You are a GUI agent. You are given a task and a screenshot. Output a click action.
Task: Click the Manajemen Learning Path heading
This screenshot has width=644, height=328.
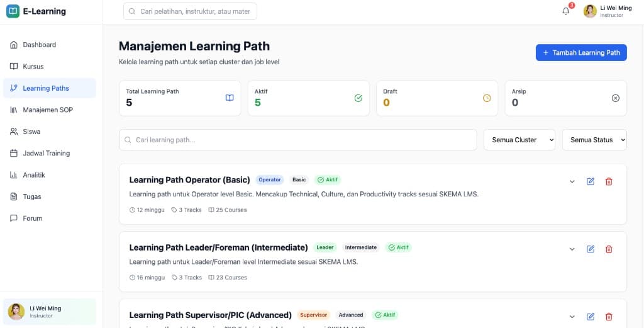(194, 47)
